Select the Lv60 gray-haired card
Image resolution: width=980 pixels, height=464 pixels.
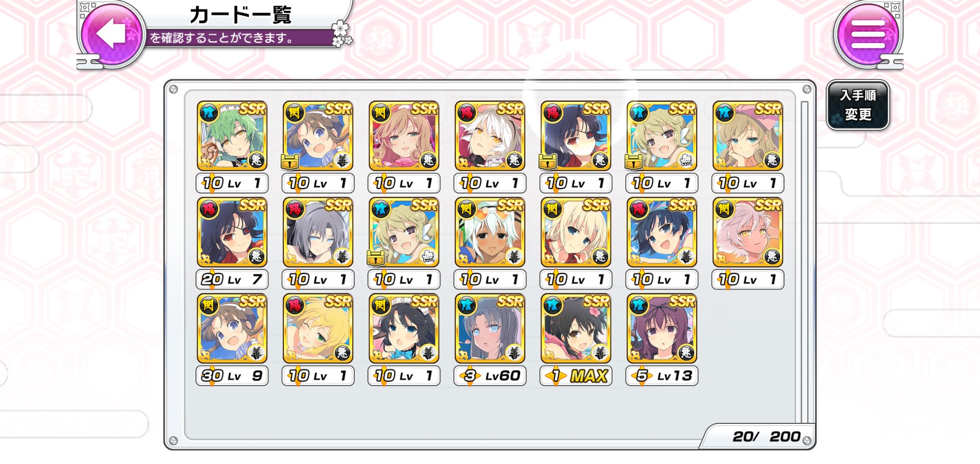490,329
